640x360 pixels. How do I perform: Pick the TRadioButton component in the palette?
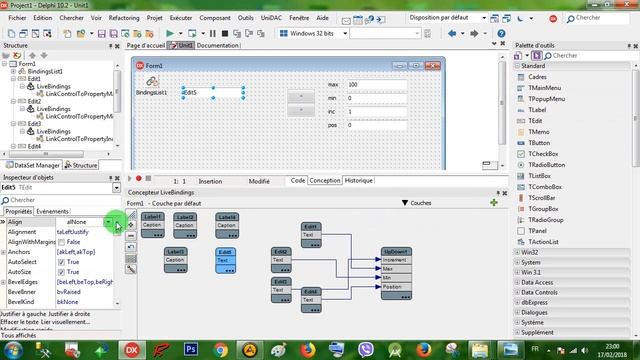(547, 165)
